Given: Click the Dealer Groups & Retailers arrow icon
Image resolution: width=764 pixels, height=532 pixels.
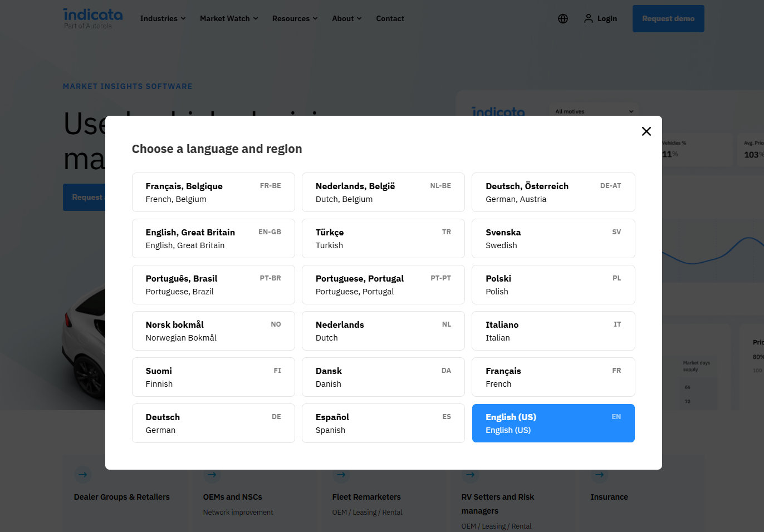Looking at the screenshot, I should [83, 475].
